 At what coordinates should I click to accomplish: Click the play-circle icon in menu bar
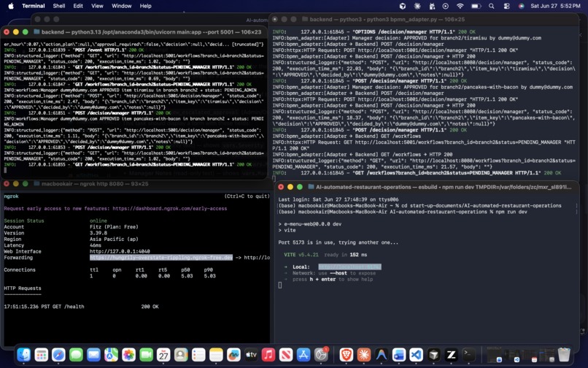pos(446,6)
